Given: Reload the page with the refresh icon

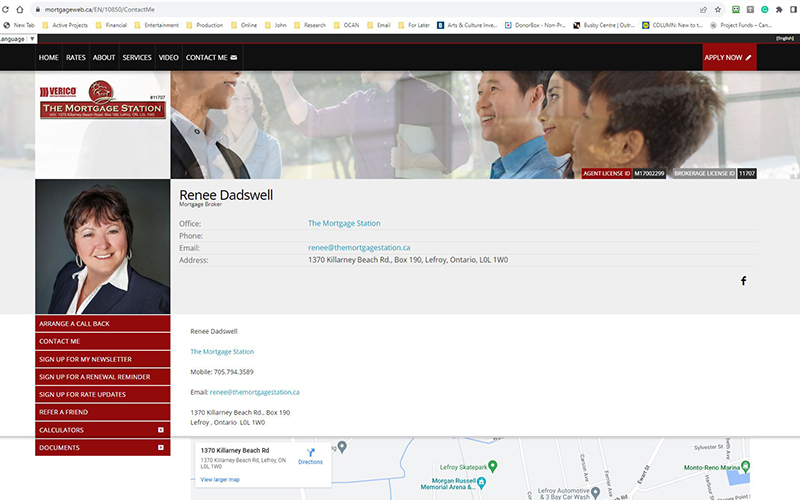Looking at the screenshot, I should coord(5,9).
